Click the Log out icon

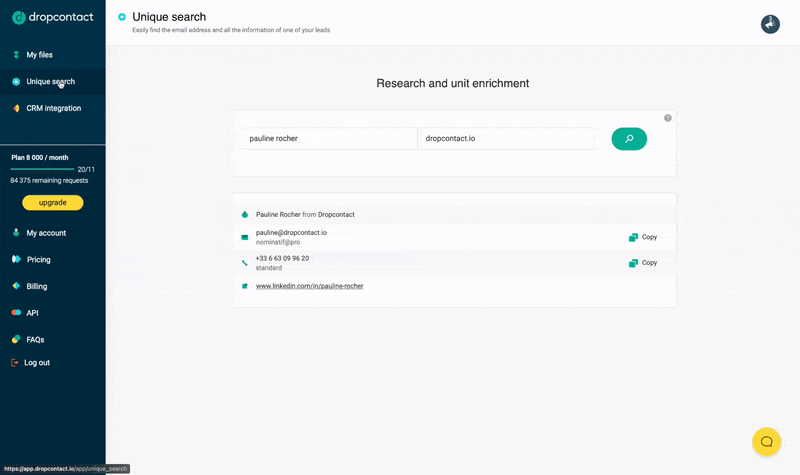coord(14,363)
